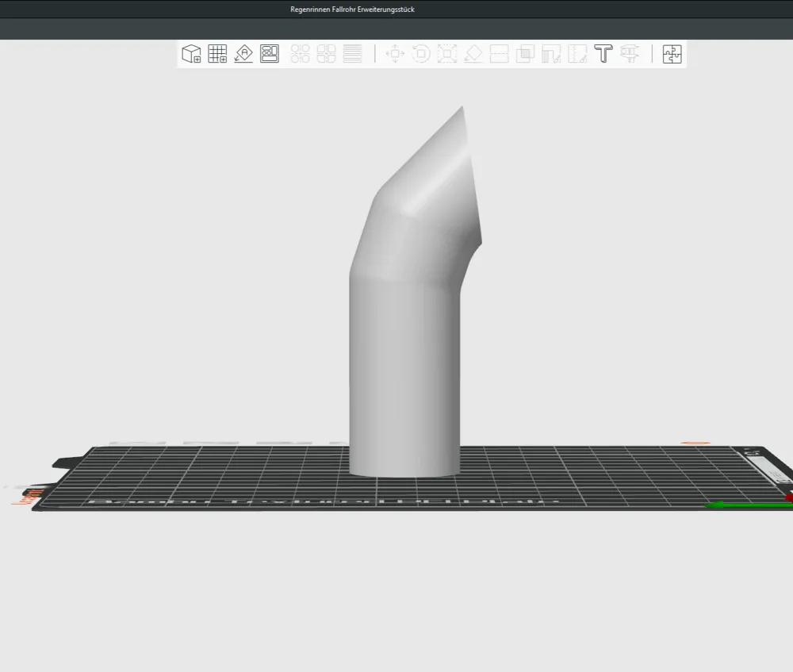The width and height of the screenshot is (793, 672).
Task: Click the Split to objects icon
Action: [x=300, y=53]
